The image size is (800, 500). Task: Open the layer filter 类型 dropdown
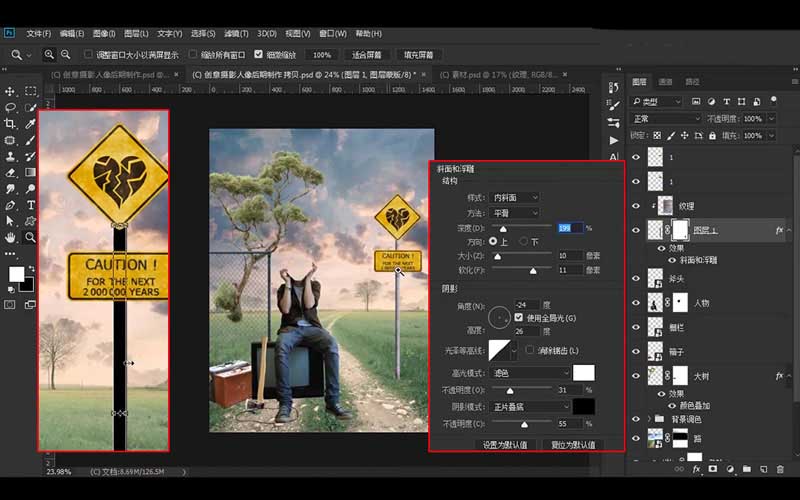(x=657, y=102)
